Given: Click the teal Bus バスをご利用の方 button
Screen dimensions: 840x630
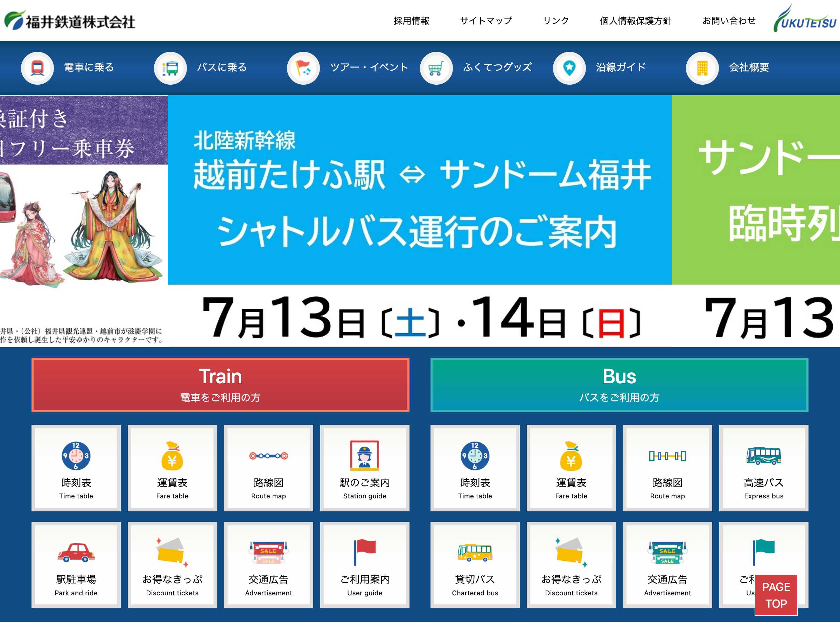Looking at the screenshot, I should (x=619, y=385).
